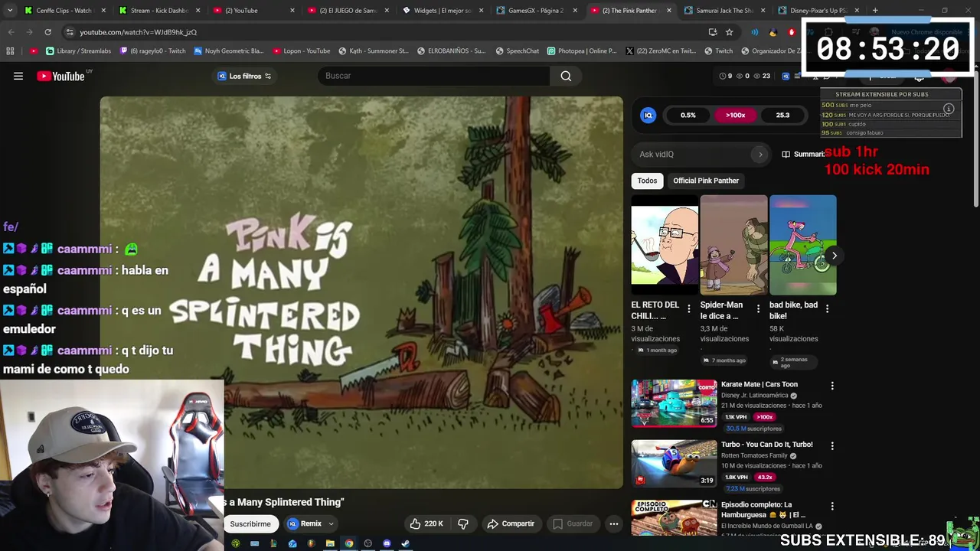Open the Library / Streamlabs bookmark

tap(78, 51)
